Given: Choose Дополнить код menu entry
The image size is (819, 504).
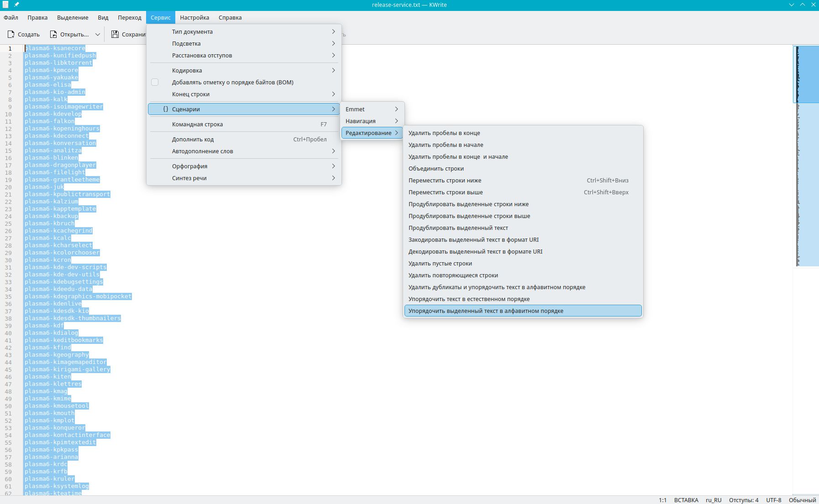Looking at the screenshot, I should coord(244,140).
